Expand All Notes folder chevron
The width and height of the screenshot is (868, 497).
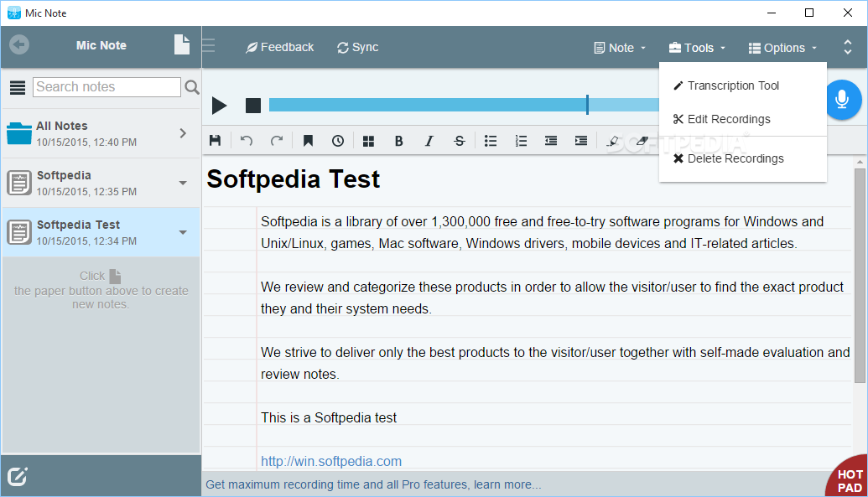[183, 133]
